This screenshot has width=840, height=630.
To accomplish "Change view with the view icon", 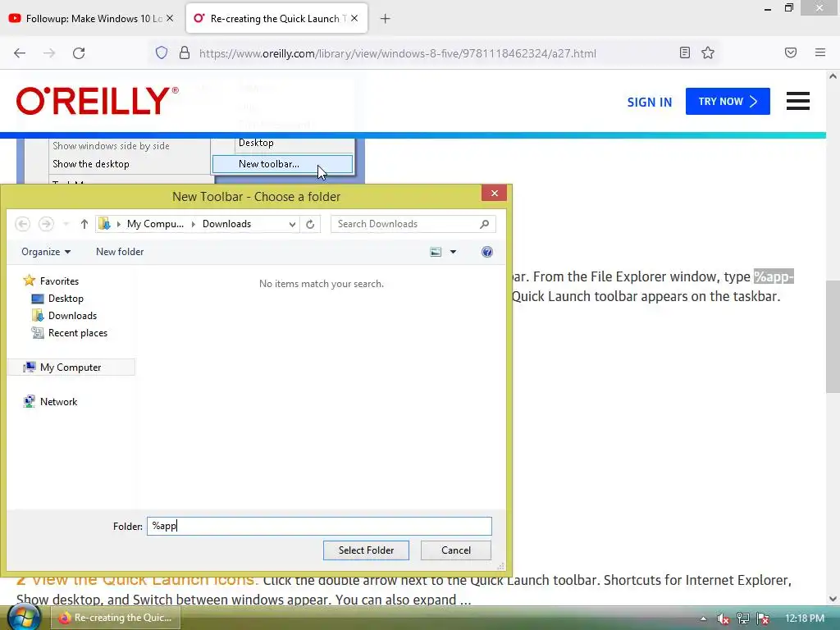I will 436,252.
